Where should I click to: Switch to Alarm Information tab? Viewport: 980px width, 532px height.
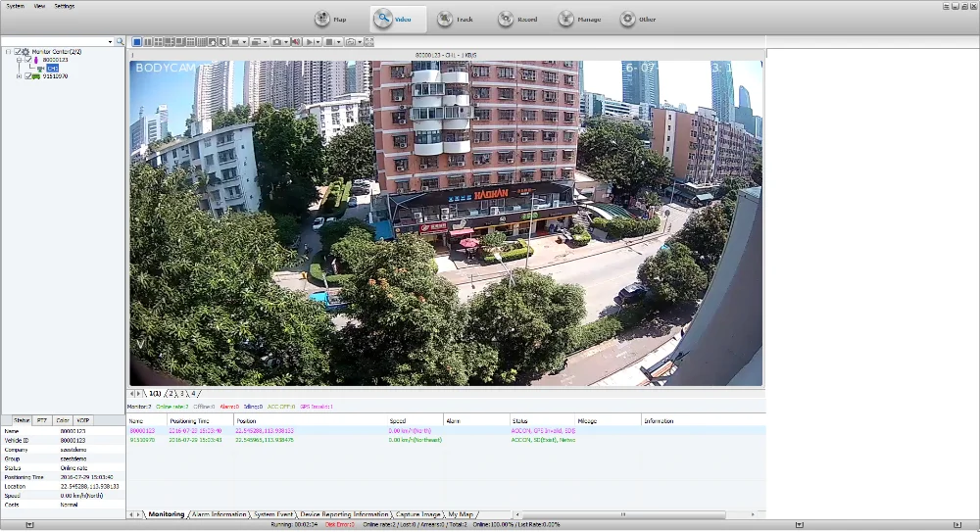219,513
